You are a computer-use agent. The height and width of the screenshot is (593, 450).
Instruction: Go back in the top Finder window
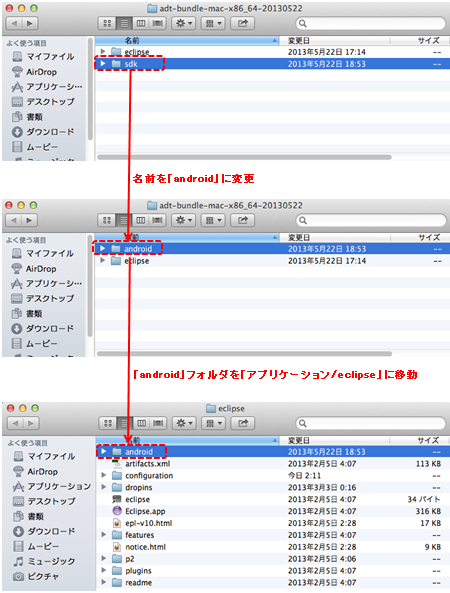pos(14,23)
